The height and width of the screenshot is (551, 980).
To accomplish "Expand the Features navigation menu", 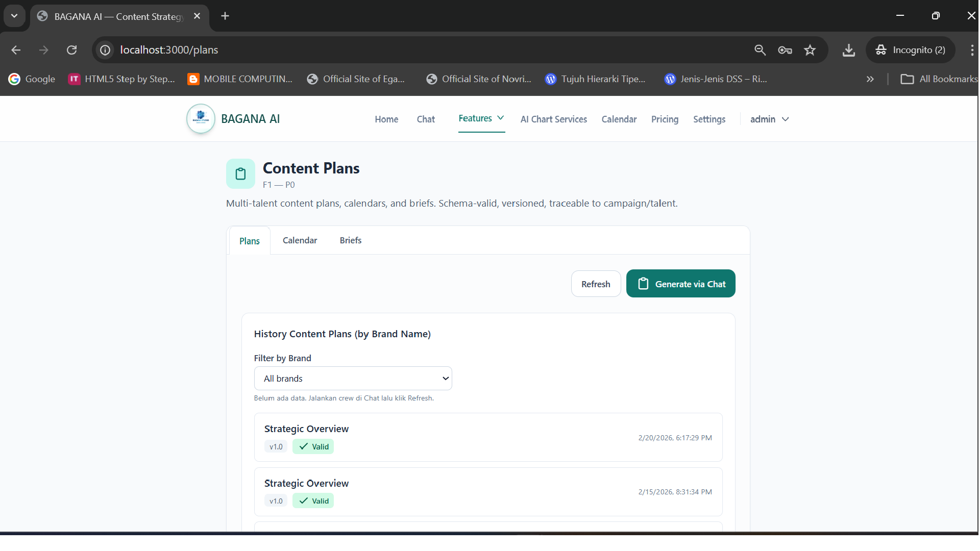I will [x=480, y=118].
